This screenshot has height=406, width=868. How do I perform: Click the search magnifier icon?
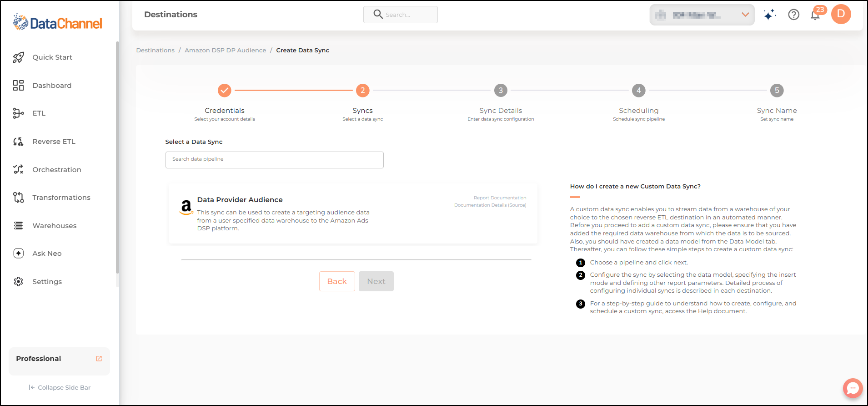pyautogui.click(x=378, y=14)
